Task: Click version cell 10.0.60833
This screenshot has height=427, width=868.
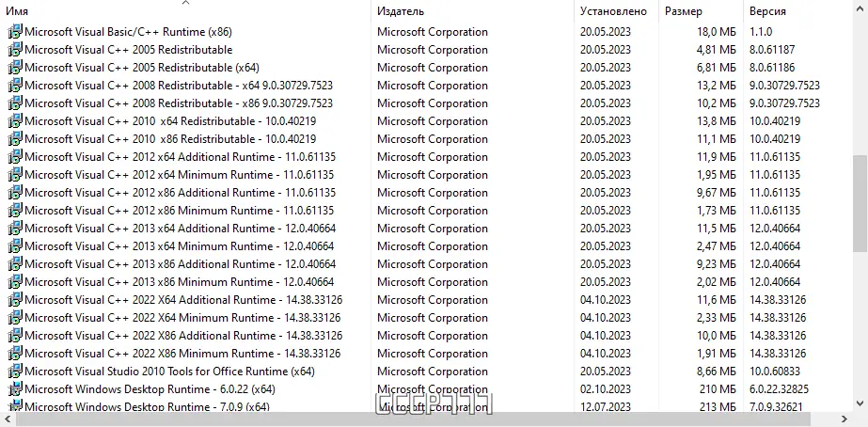Action: pos(775,372)
